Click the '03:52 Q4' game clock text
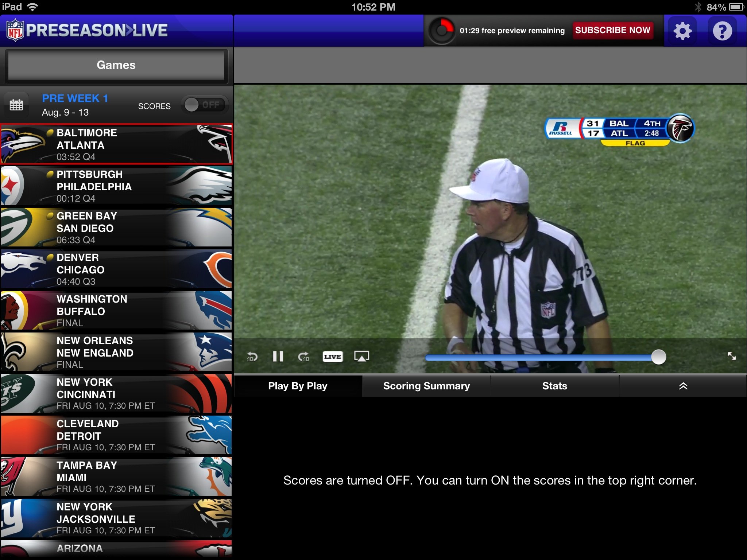747x560 pixels. (76, 157)
